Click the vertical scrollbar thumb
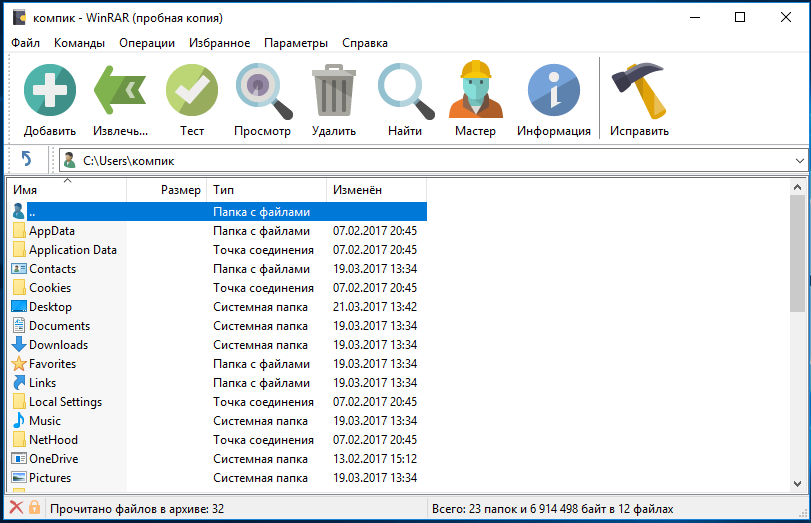Image resolution: width=811 pixels, height=523 pixels. 797,253
